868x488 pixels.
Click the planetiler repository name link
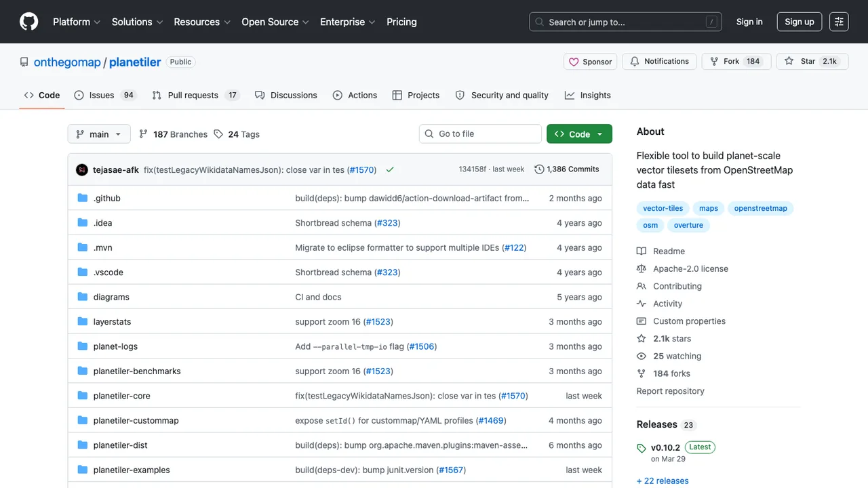(x=135, y=62)
